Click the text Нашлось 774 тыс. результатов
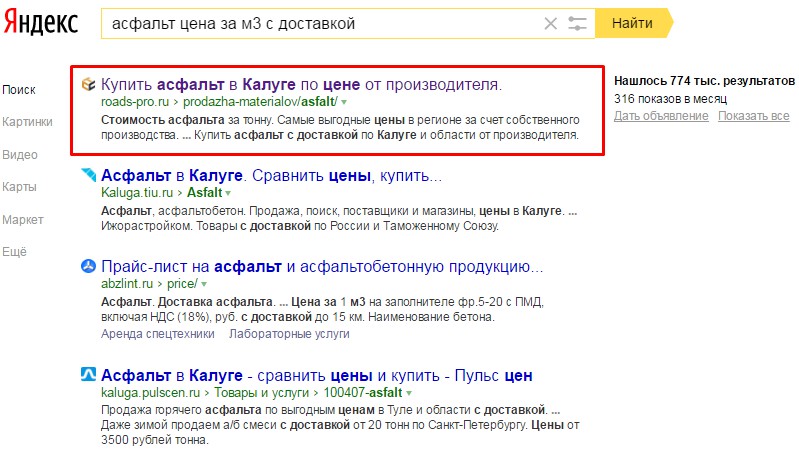Viewport: 799px width, 462px height. click(x=704, y=80)
